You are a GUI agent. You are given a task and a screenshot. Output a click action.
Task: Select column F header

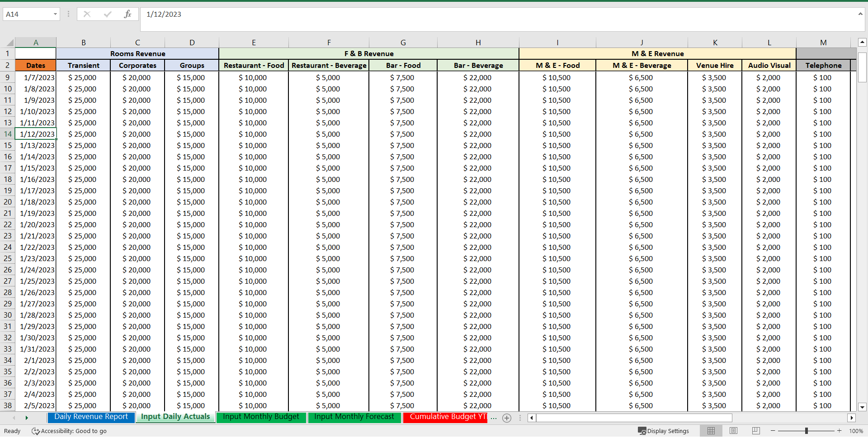pos(329,43)
